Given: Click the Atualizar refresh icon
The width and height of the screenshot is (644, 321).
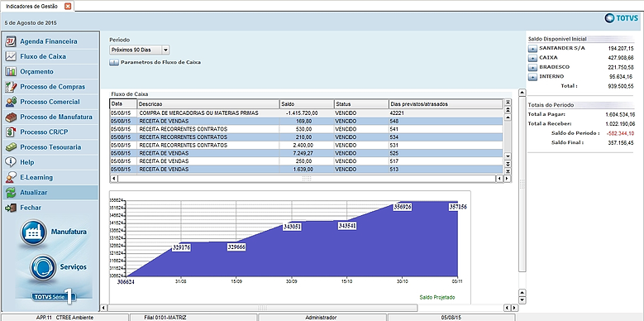Looking at the screenshot, I should pyautogui.click(x=11, y=193).
